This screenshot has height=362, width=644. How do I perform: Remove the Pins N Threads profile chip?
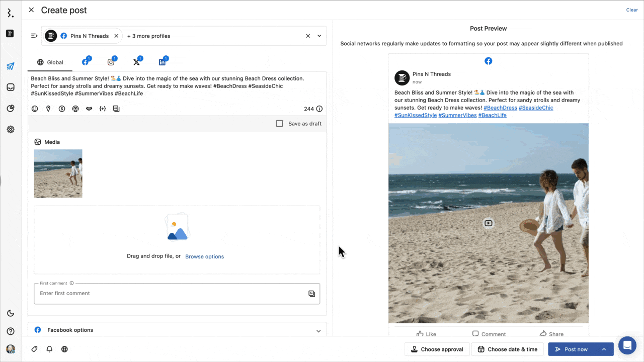tap(116, 36)
